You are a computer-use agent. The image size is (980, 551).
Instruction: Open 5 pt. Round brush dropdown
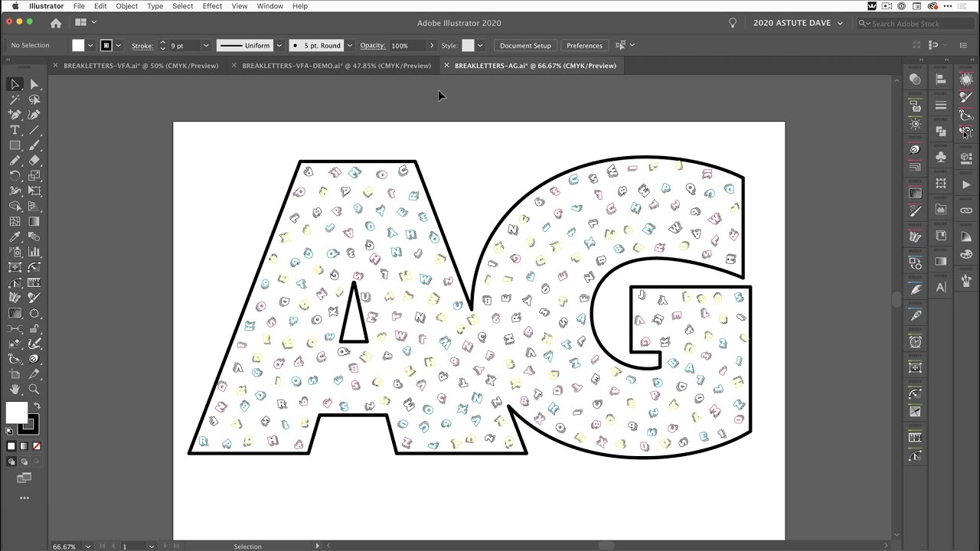(350, 45)
